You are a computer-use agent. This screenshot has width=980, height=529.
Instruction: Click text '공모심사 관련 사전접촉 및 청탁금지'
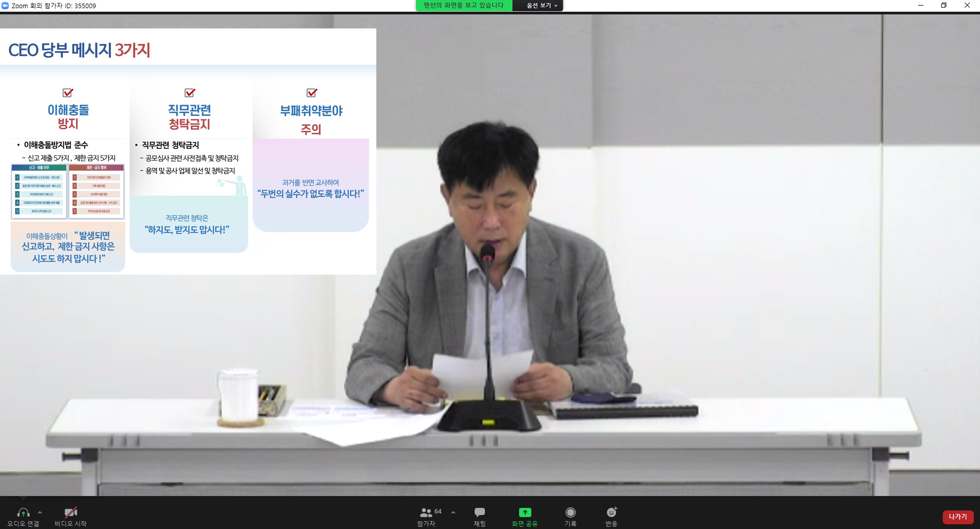click(x=192, y=158)
